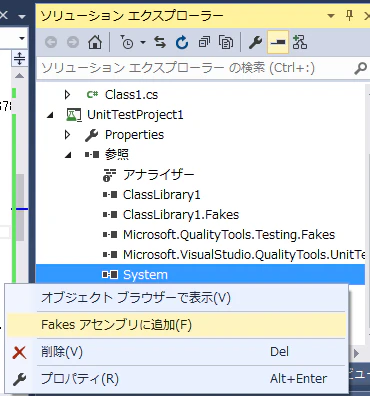This screenshot has width=370, height=396.
Task: Click the wrench icon beside Properties node
Action: pos(91,135)
